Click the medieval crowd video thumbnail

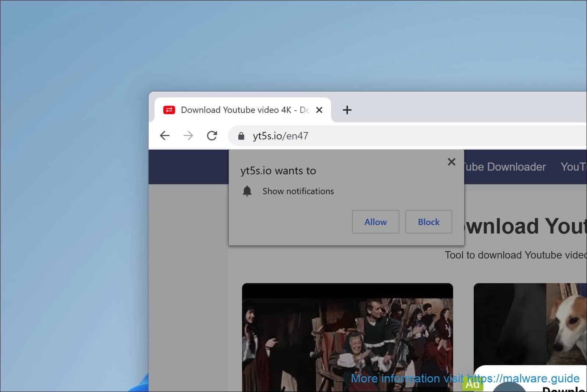coord(348,337)
